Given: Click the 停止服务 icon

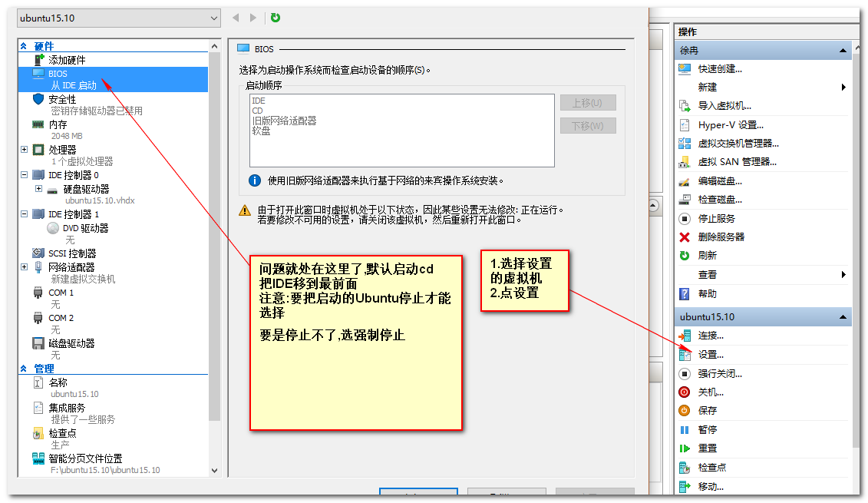Looking at the screenshot, I should tap(685, 218).
